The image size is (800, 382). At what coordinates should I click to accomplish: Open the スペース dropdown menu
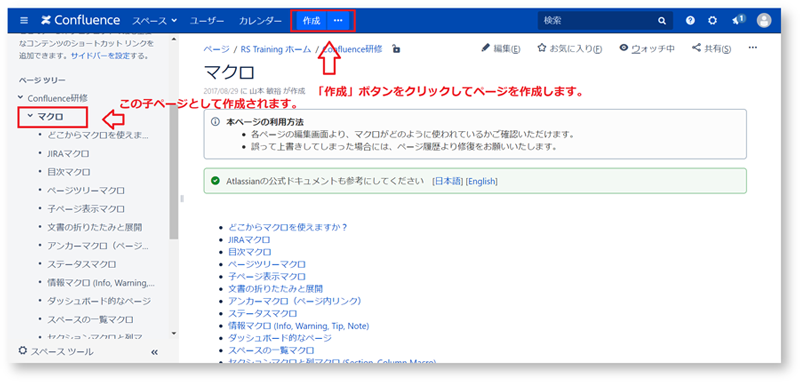point(155,21)
